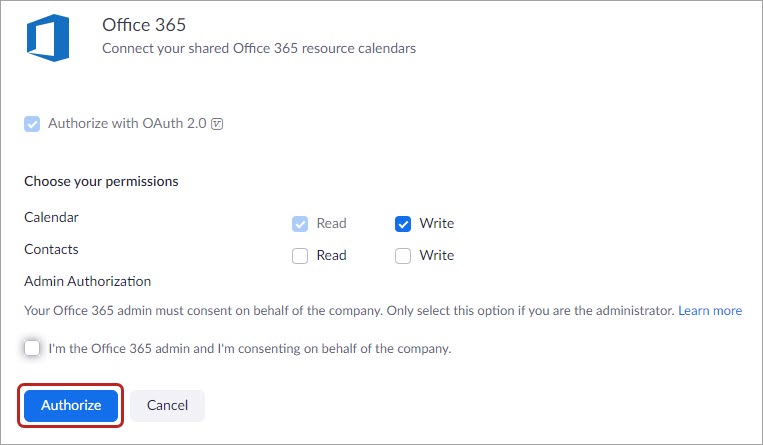Open the Learn more link
The height and width of the screenshot is (445, 763).
pyautogui.click(x=710, y=311)
